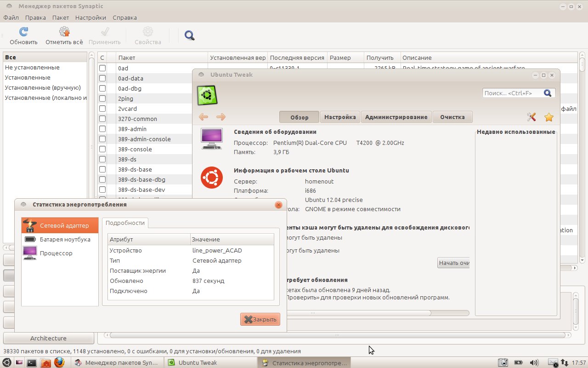Launch the terminal from the taskbar

click(x=32, y=362)
